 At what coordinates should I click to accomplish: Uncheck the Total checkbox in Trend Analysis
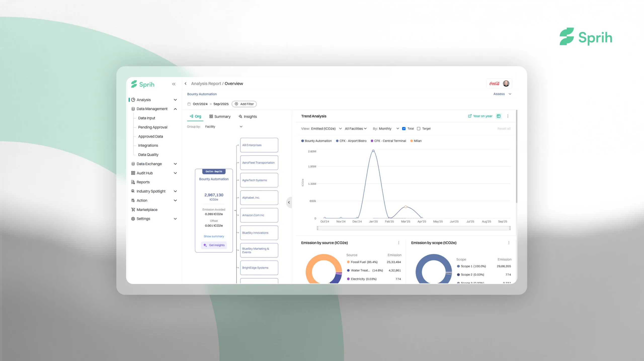(x=404, y=128)
